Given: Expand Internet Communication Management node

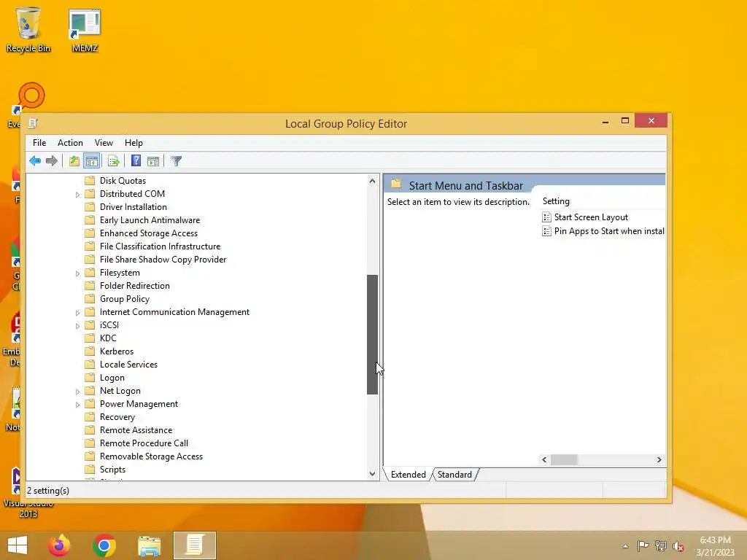Looking at the screenshot, I should tap(77, 313).
